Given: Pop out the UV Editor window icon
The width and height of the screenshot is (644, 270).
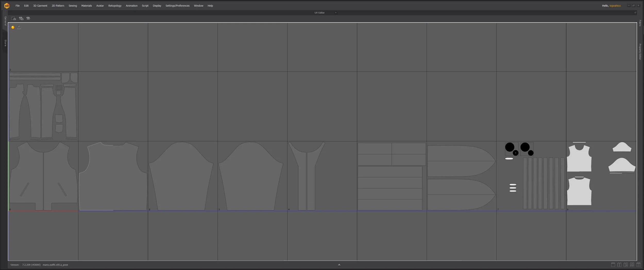Looking at the screenshot, I should pos(635,13).
